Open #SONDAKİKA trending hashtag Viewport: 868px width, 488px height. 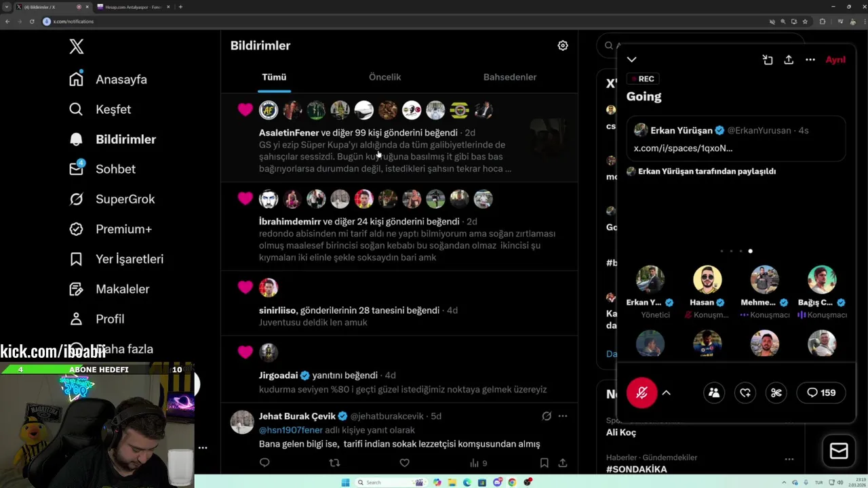click(636, 469)
